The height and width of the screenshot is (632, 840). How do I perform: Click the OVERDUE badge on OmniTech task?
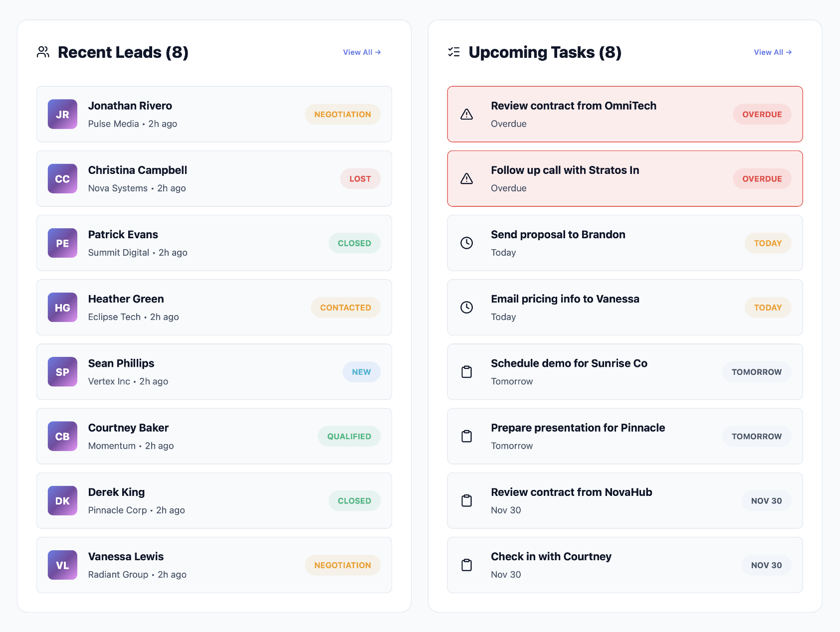[762, 114]
